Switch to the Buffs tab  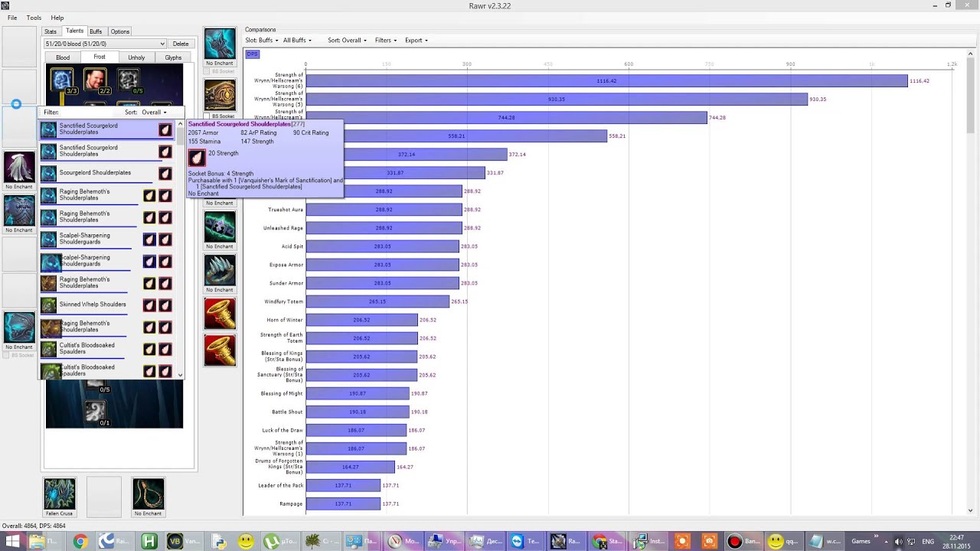pyautogui.click(x=96, y=31)
